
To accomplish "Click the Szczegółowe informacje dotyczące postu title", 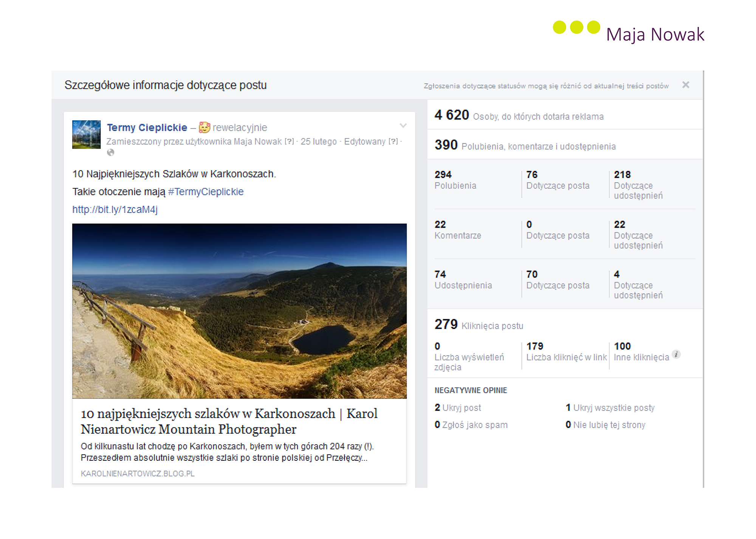I will (166, 85).
